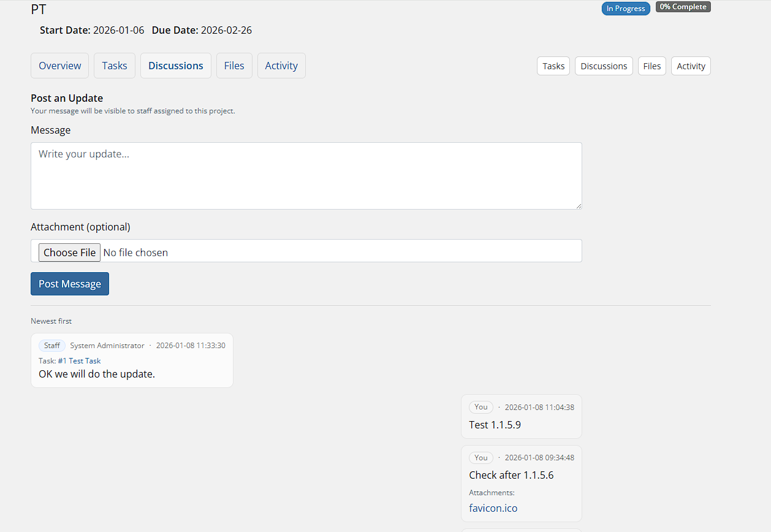Click the 0% Complete progress badge

(683, 7)
